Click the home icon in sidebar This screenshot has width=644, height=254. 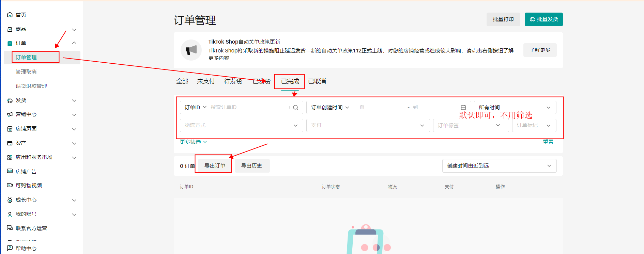pyautogui.click(x=10, y=15)
